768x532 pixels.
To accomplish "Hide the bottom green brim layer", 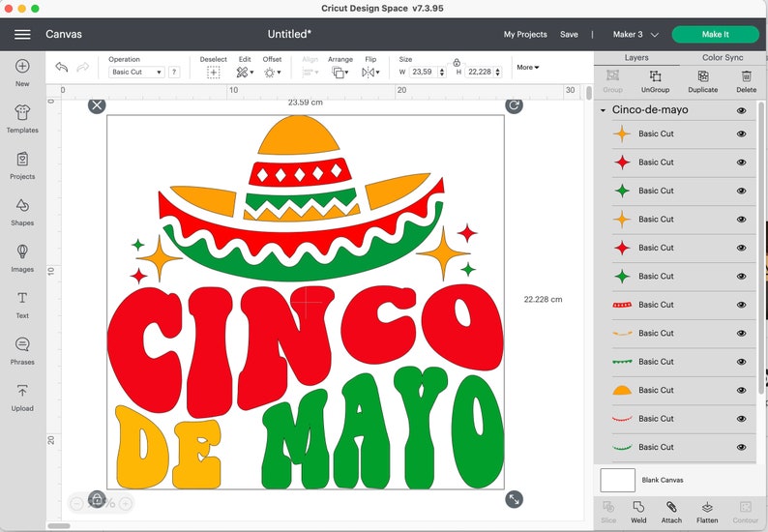I will coord(742,447).
